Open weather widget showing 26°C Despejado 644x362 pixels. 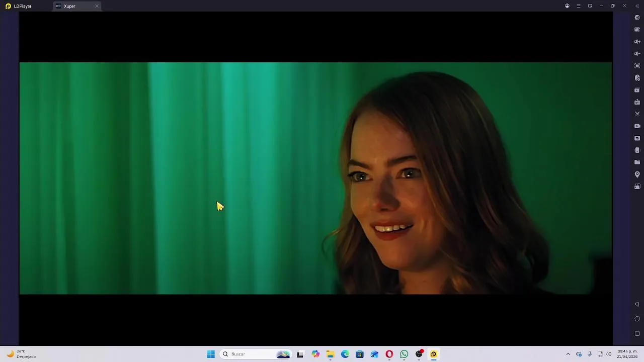pyautogui.click(x=21, y=354)
